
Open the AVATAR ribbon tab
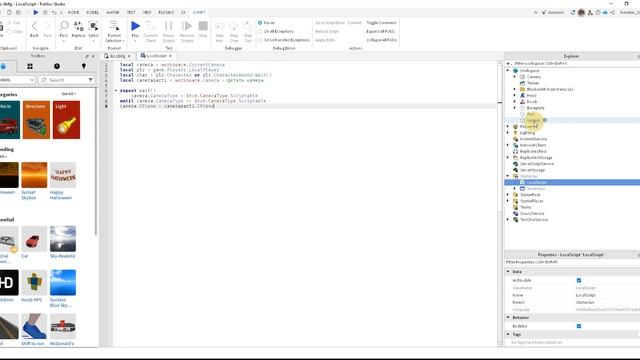click(x=113, y=13)
